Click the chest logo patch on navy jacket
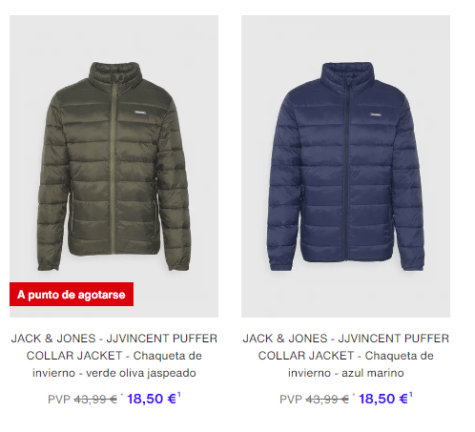Image resolution: width=475 pixels, height=432 pixels. (375, 114)
